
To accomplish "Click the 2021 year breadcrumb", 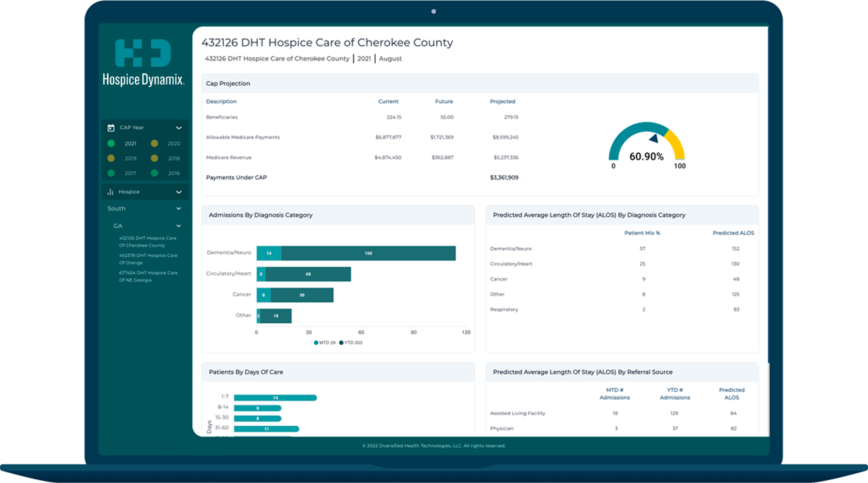I will click(364, 59).
